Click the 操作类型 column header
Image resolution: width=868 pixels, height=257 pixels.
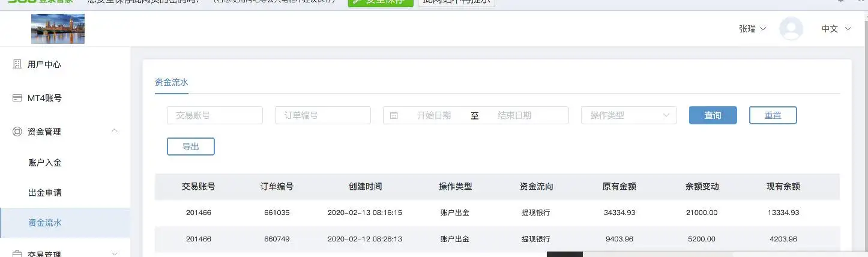(456, 187)
